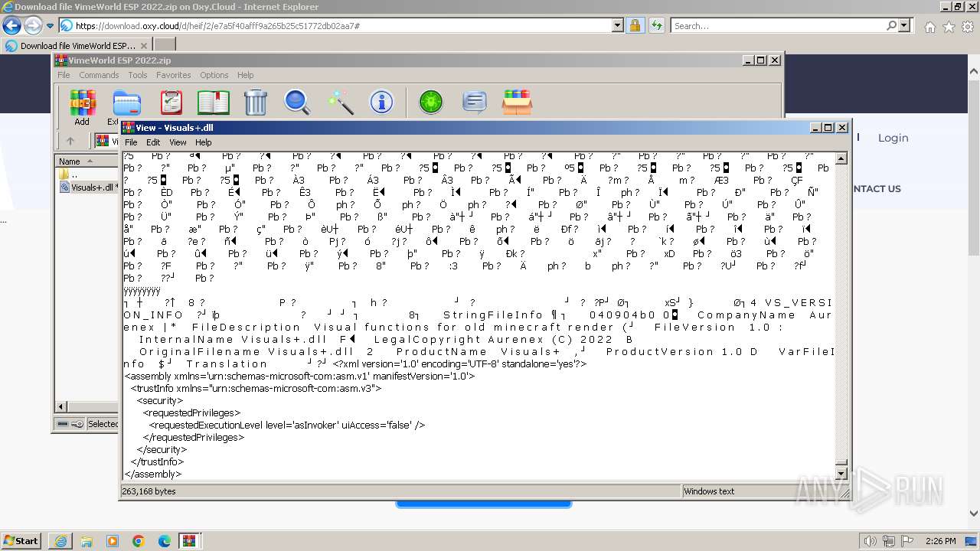The width and height of the screenshot is (980, 551).
Task: Click the WinRAR taskbar button
Action: click(189, 541)
